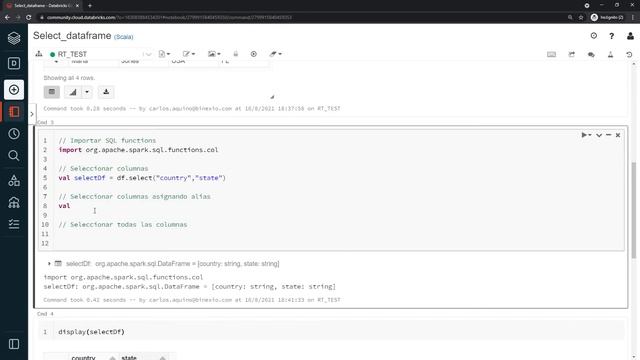The height and width of the screenshot is (360, 640).
Task: Open the Schedule icon in the right toolbar
Action: pos(571,54)
